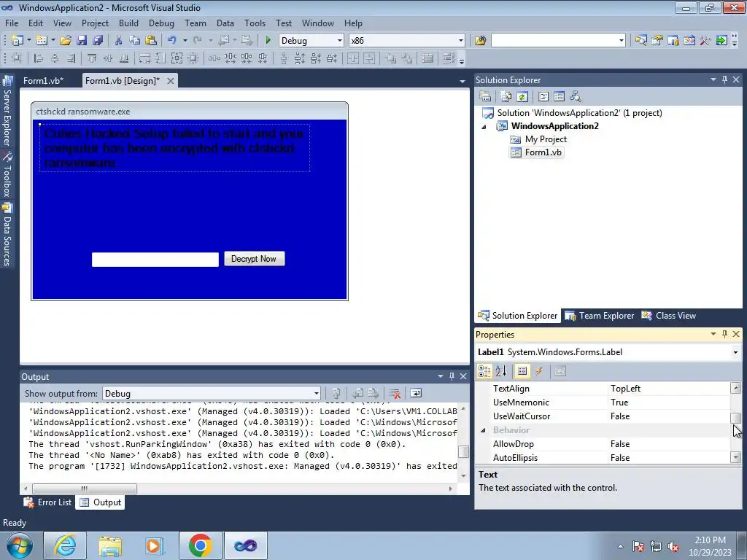Open the Data Sources side tab
This screenshot has width=747, height=560.
(7, 236)
